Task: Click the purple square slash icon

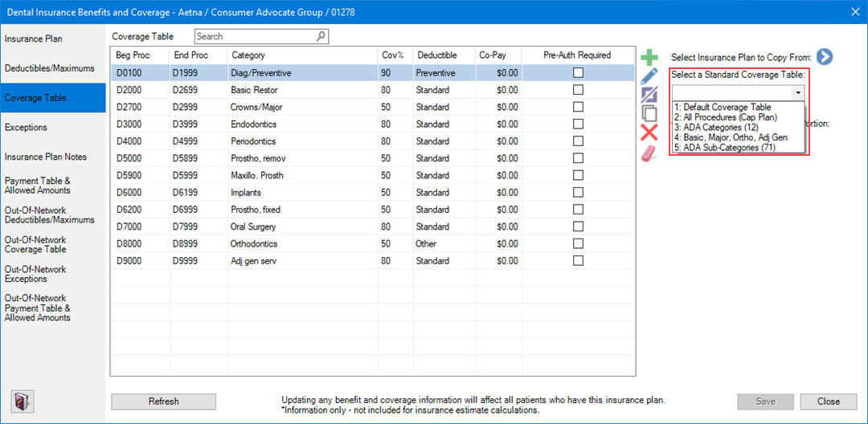Action: pos(649,95)
